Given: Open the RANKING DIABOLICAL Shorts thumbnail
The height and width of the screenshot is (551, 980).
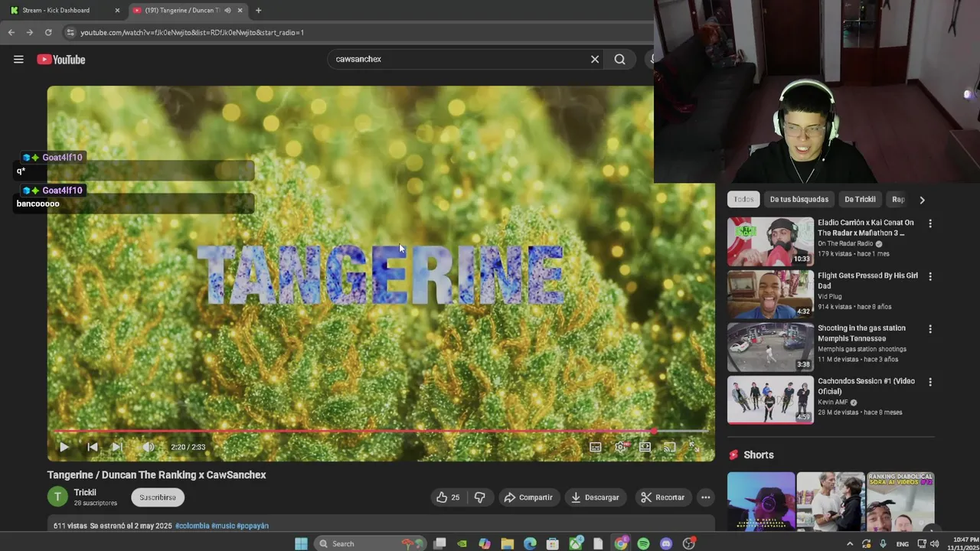Looking at the screenshot, I should tap(900, 502).
